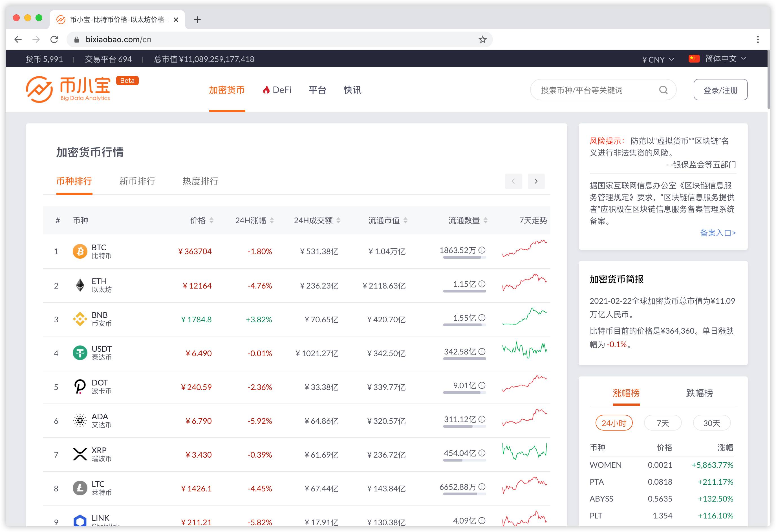Click the 登录/注册 button

tap(720, 90)
